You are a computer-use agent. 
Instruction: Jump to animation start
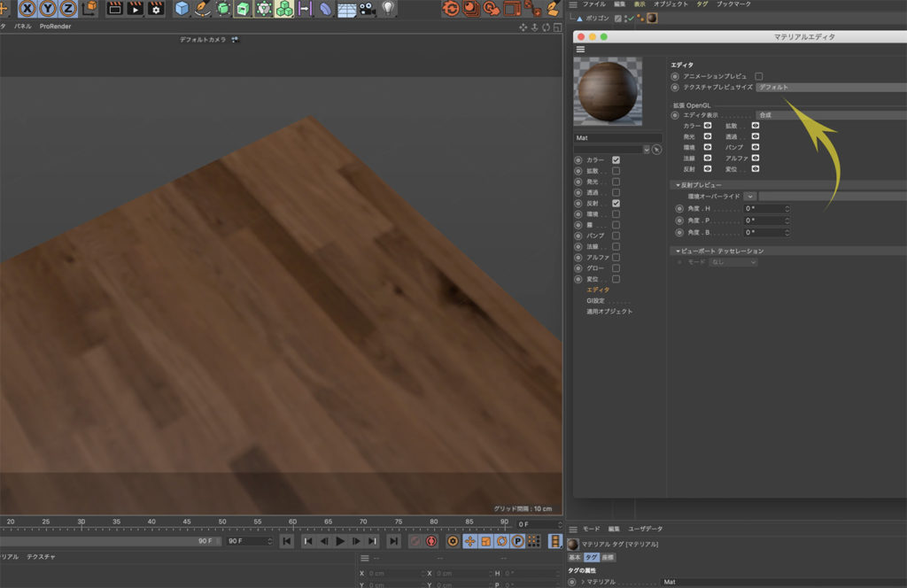click(286, 541)
